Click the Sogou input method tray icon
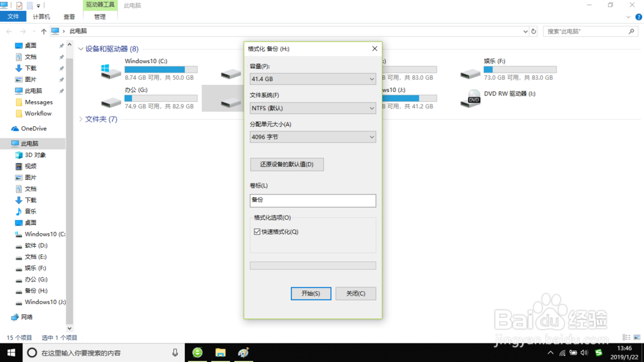The height and width of the screenshot is (362, 644). [599, 352]
